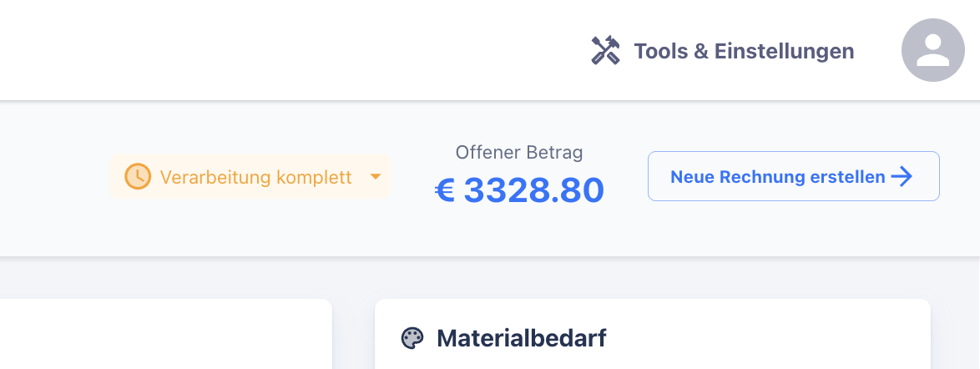Viewport: 980px width, 369px height.
Task: Click the word Tools in the header
Action: (660, 51)
